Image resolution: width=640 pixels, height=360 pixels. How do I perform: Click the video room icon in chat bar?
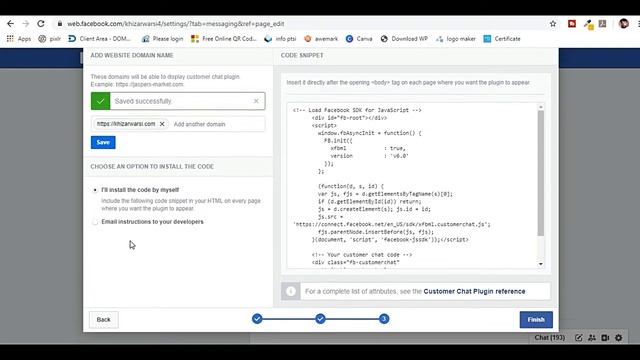click(605, 338)
